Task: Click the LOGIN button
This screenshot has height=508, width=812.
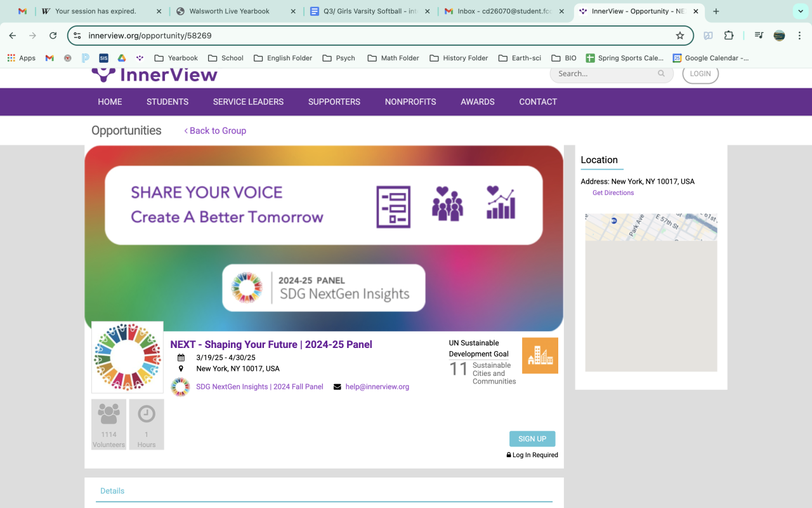Action: click(x=700, y=74)
